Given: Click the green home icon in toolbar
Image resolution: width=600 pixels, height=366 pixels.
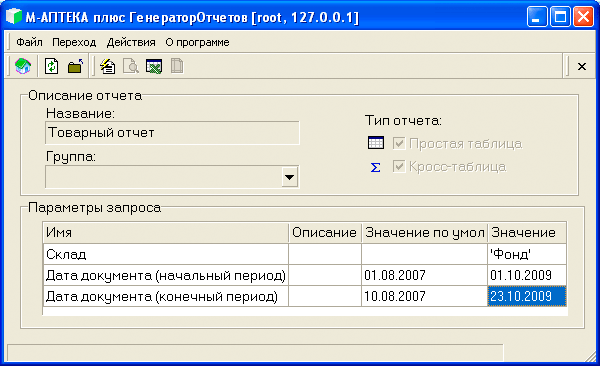Looking at the screenshot, I should 23,66.
